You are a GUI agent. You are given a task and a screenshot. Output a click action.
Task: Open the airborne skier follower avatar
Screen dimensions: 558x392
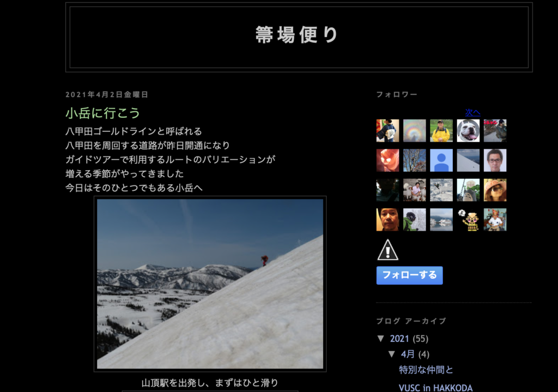pyautogui.click(x=441, y=190)
